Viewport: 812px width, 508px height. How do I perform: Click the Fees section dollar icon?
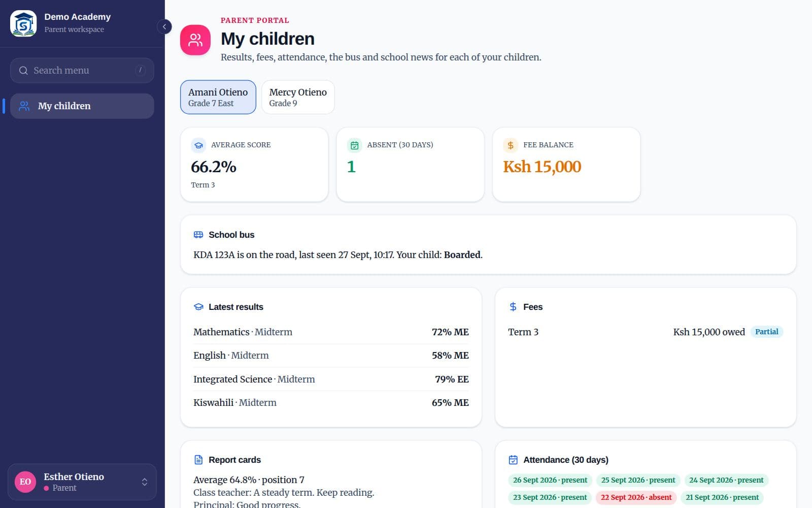pyautogui.click(x=513, y=307)
